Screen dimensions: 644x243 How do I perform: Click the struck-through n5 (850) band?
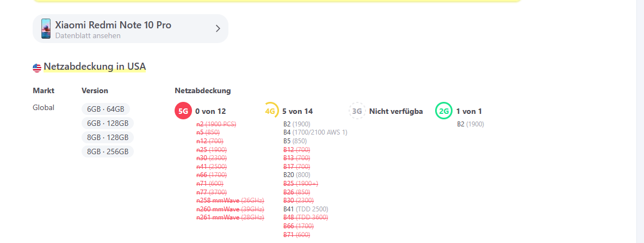[x=208, y=132]
